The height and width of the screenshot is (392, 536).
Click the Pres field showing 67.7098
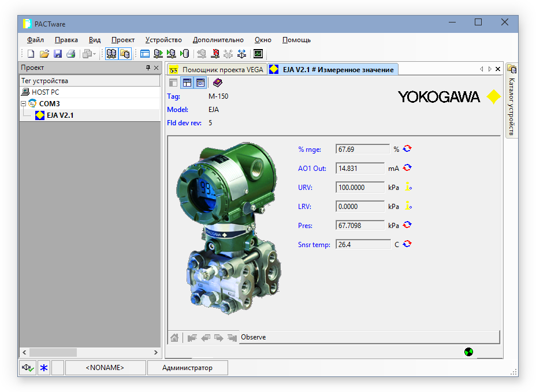(x=360, y=226)
